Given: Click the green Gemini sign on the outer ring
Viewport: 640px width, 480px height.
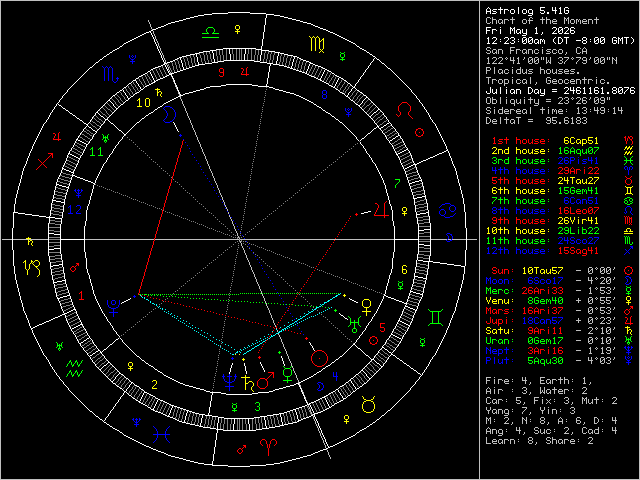Looking at the screenshot, I should pyautogui.click(x=436, y=318).
